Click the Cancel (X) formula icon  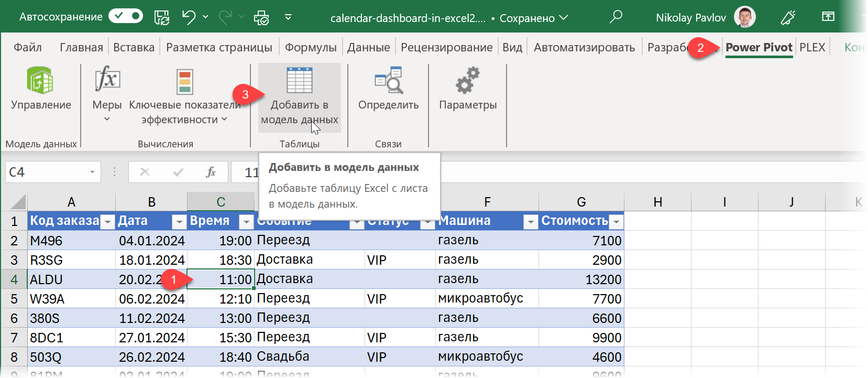tap(145, 172)
